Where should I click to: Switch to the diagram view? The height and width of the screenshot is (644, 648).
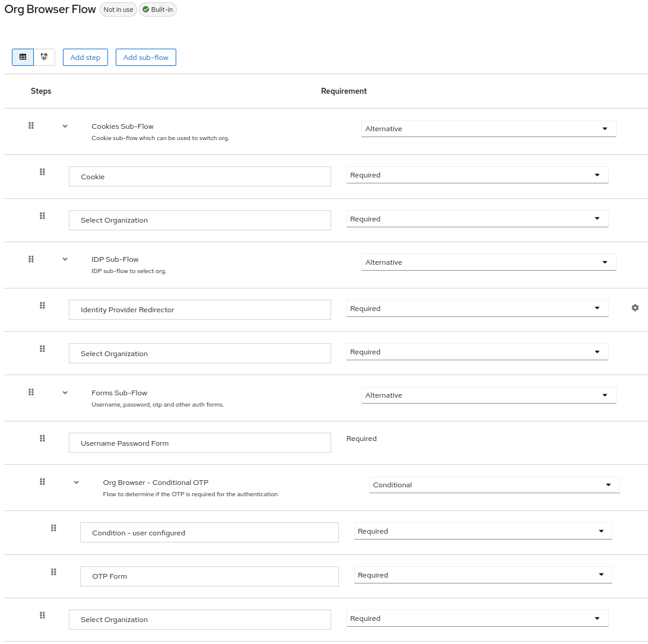[43, 57]
